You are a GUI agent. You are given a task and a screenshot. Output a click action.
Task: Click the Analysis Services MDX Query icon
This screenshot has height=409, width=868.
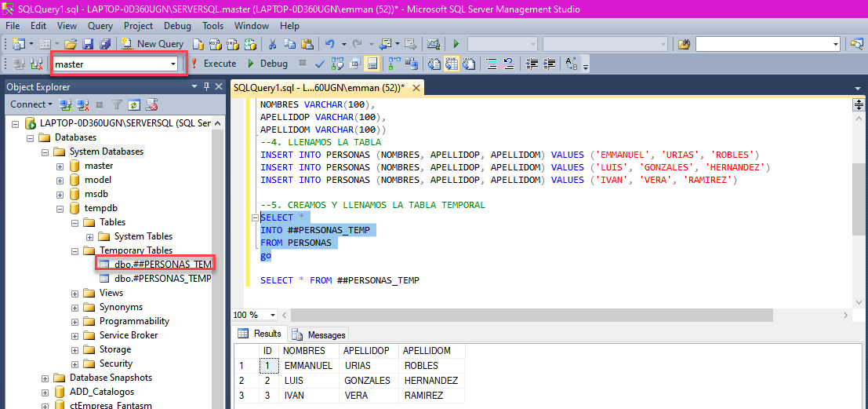(x=216, y=44)
